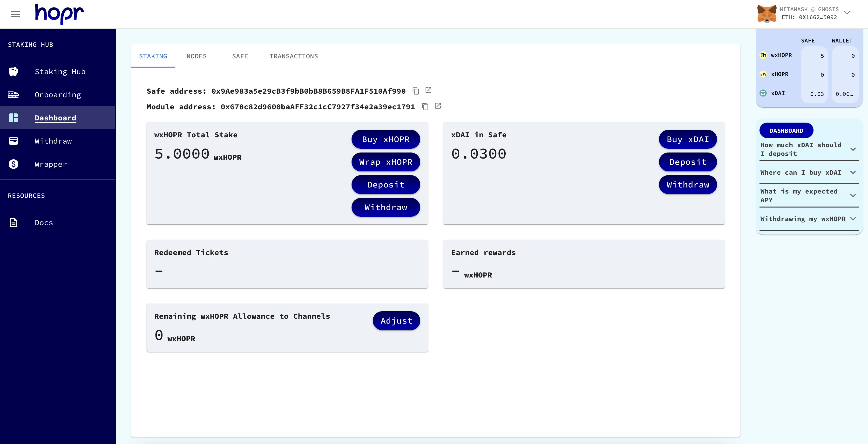Open Safe address in external explorer
The width and height of the screenshot is (868, 444).
(428, 90)
